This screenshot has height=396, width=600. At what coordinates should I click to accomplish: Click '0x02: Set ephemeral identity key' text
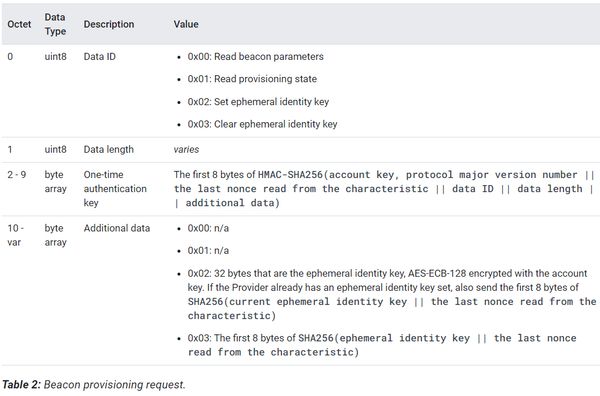[258, 102]
